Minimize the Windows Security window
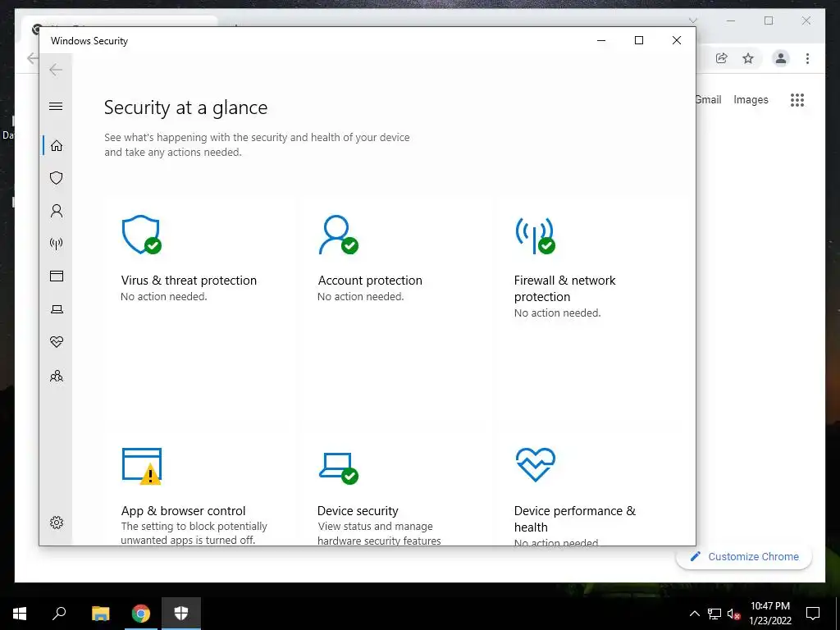Image resolution: width=840 pixels, height=630 pixels. pyautogui.click(x=601, y=40)
